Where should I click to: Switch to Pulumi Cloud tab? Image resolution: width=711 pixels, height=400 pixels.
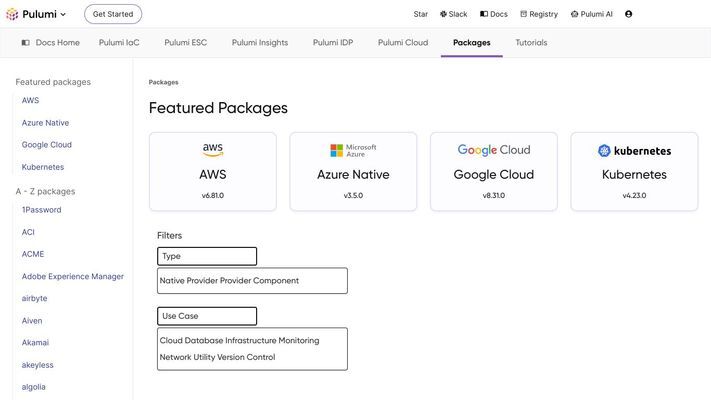point(403,43)
